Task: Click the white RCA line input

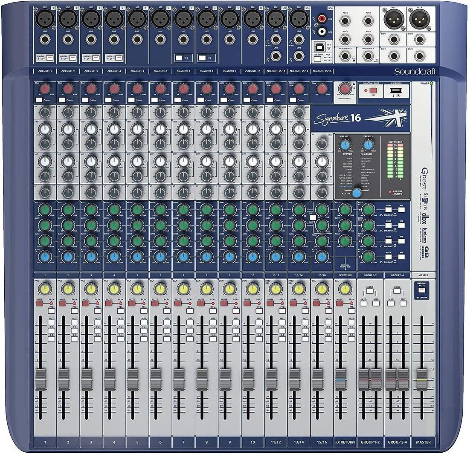Action: tap(322, 31)
